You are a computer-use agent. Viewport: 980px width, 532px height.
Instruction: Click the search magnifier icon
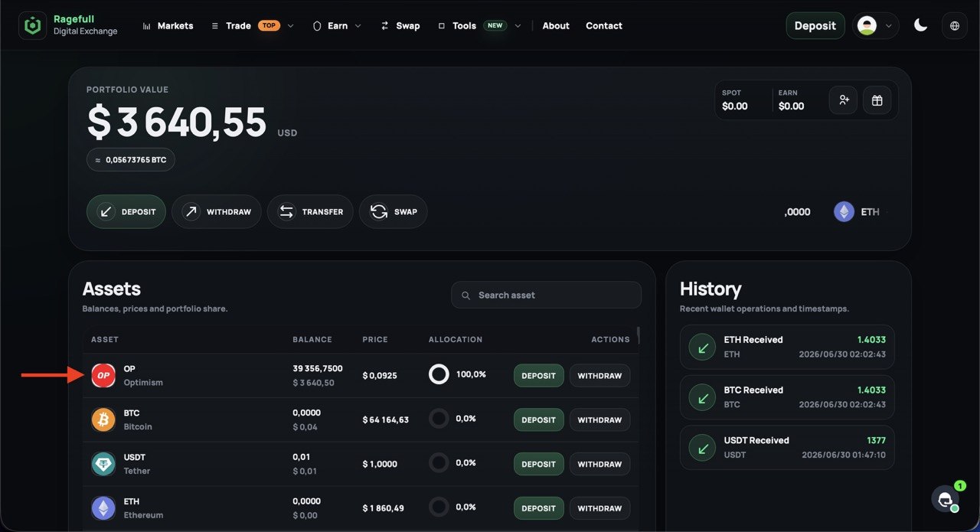(465, 295)
